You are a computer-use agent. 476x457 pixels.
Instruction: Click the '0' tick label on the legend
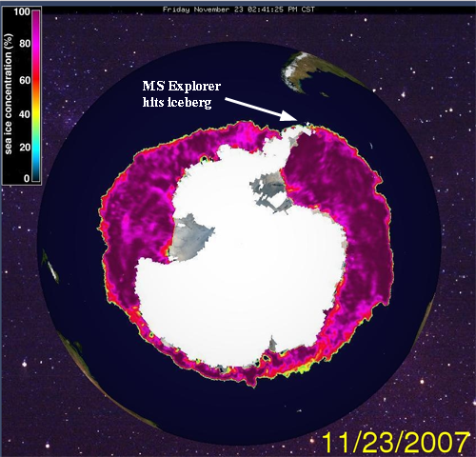pos(27,178)
